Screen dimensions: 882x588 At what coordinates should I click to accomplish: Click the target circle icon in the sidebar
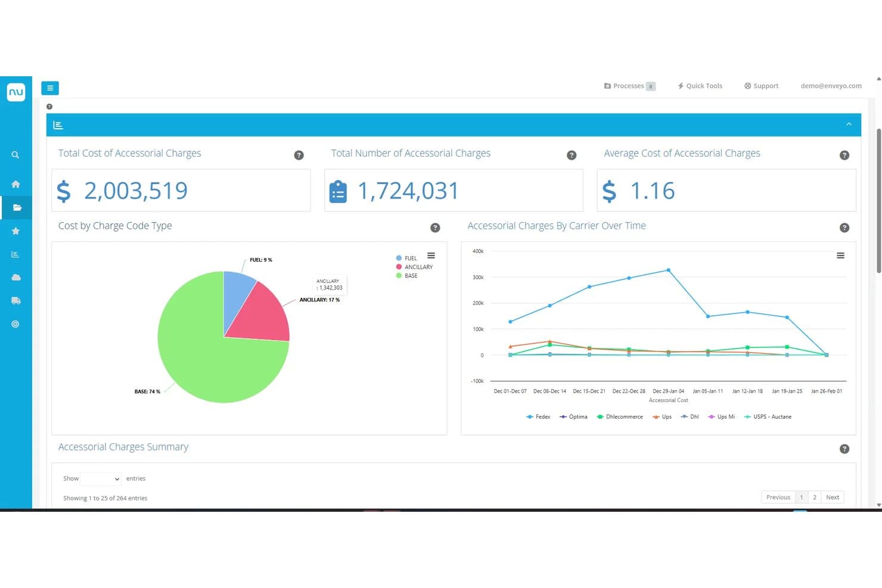click(15, 324)
